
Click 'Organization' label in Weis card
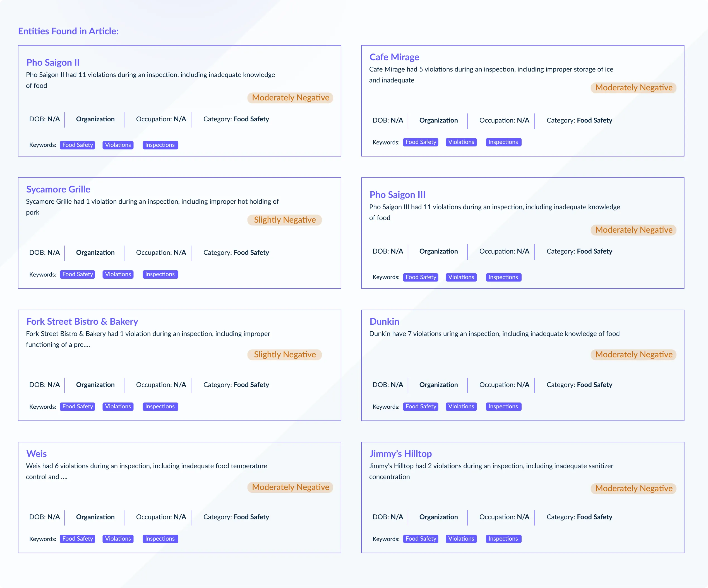pos(95,517)
